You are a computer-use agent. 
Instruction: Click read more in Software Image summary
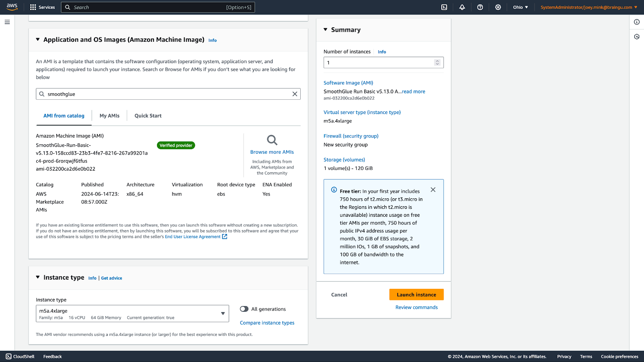413,92
